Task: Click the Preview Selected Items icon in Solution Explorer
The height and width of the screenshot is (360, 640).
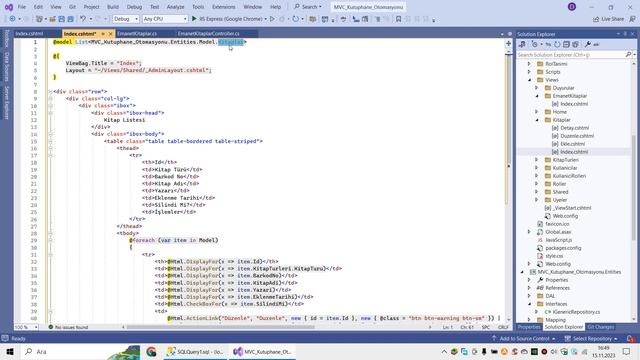Action: click(596, 44)
